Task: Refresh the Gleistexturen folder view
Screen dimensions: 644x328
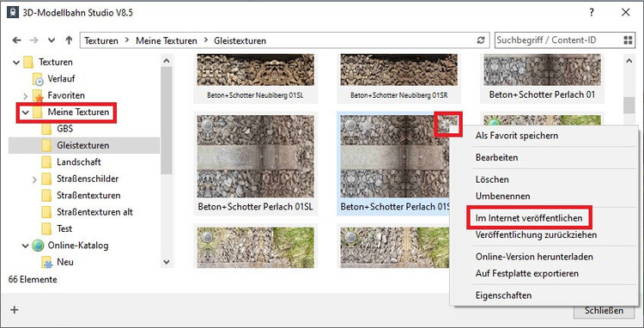Action: pos(480,40)
